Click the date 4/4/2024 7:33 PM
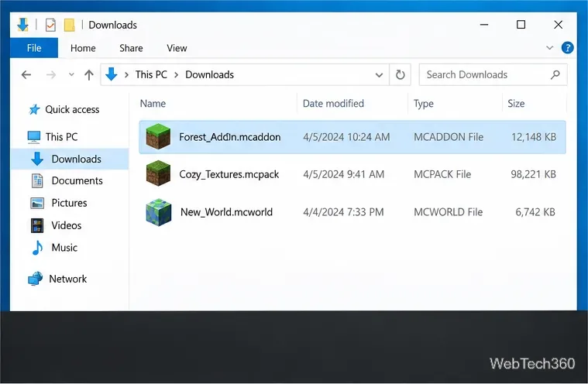 (343, 212)
